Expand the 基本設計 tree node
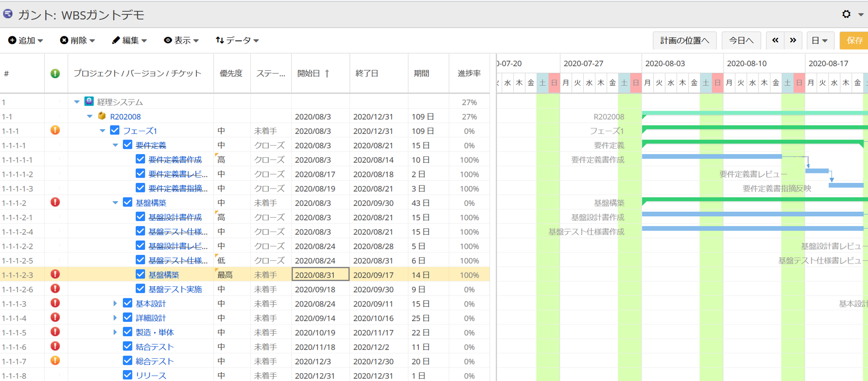The width and height of the screenshot is (868, 381). point(115,304)
